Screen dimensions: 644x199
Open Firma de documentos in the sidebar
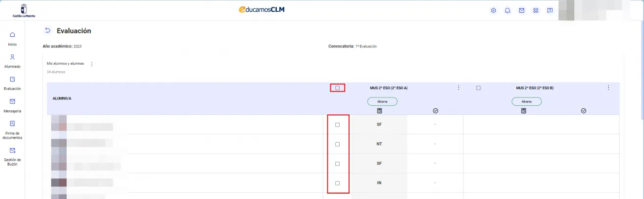[12, 130]
